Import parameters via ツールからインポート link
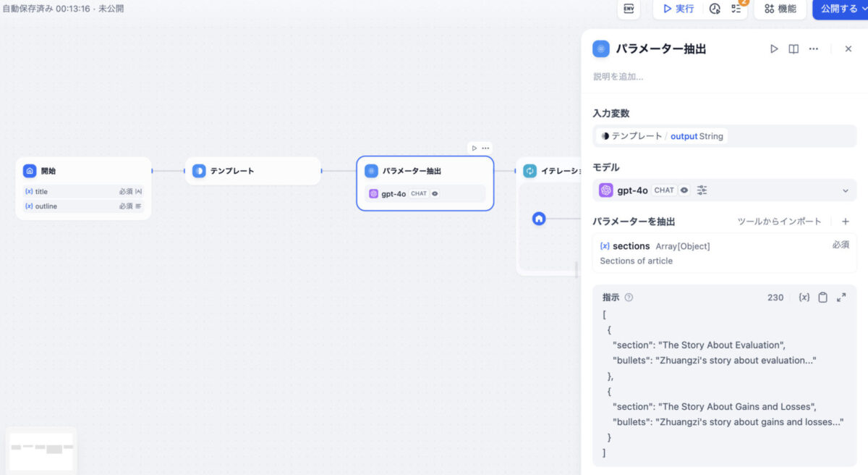 click(781, 222)
